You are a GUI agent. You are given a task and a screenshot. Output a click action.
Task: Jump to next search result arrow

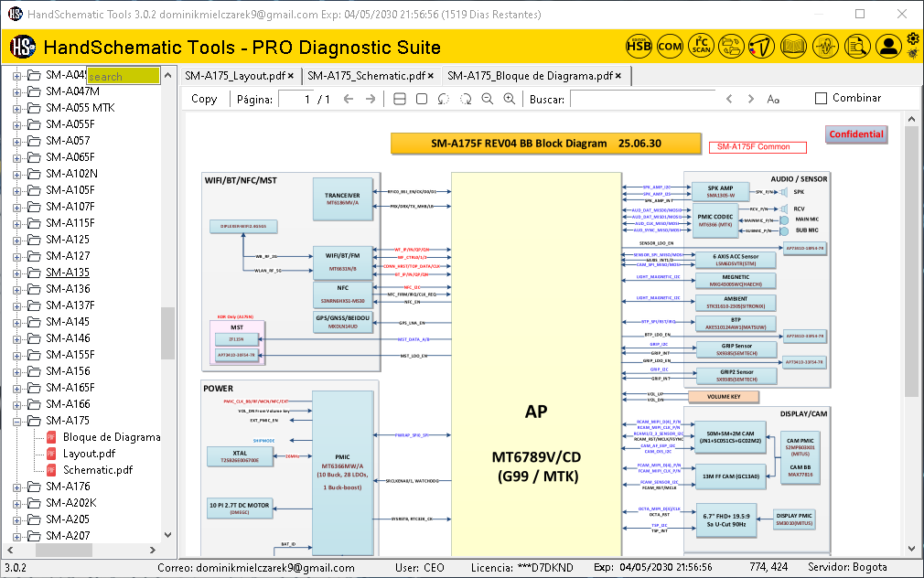pyautogui.click(x=751, y=99)
